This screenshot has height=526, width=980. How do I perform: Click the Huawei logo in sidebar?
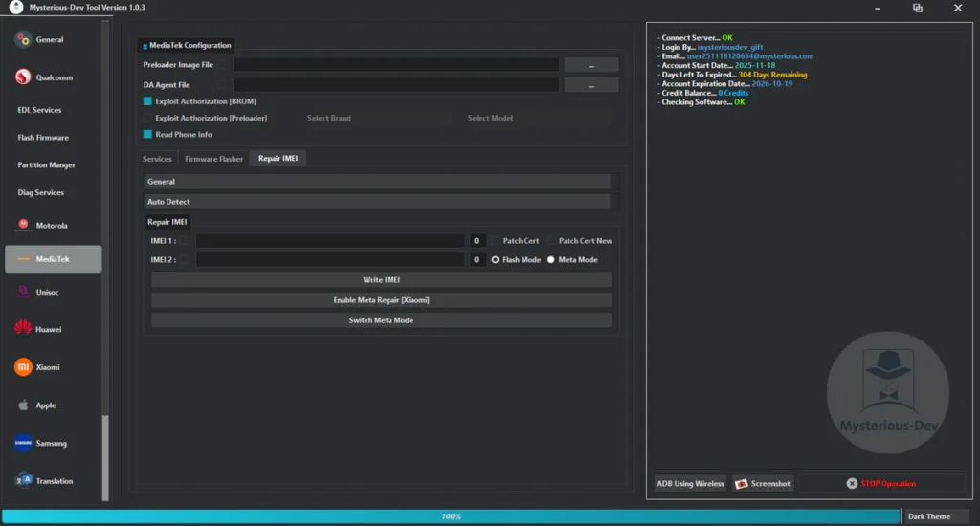tap(23, 329)
